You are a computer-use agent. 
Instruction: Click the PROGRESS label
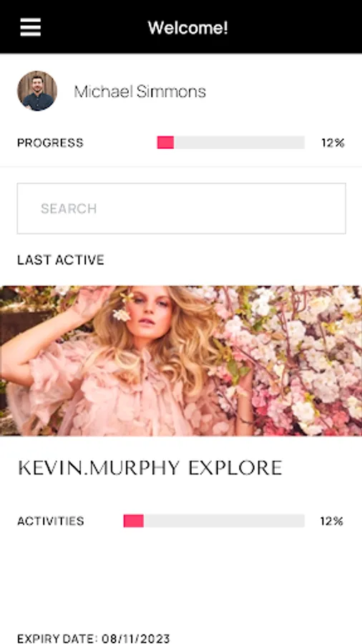click(x=50, y=143)
